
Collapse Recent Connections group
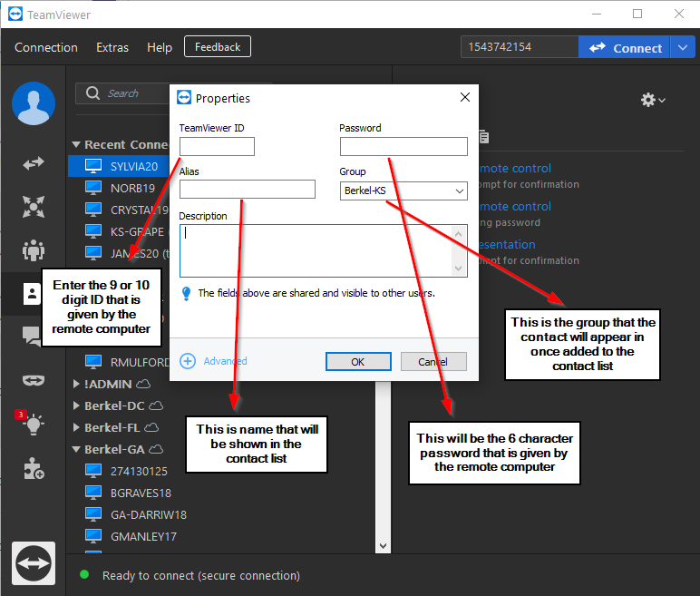76,144
